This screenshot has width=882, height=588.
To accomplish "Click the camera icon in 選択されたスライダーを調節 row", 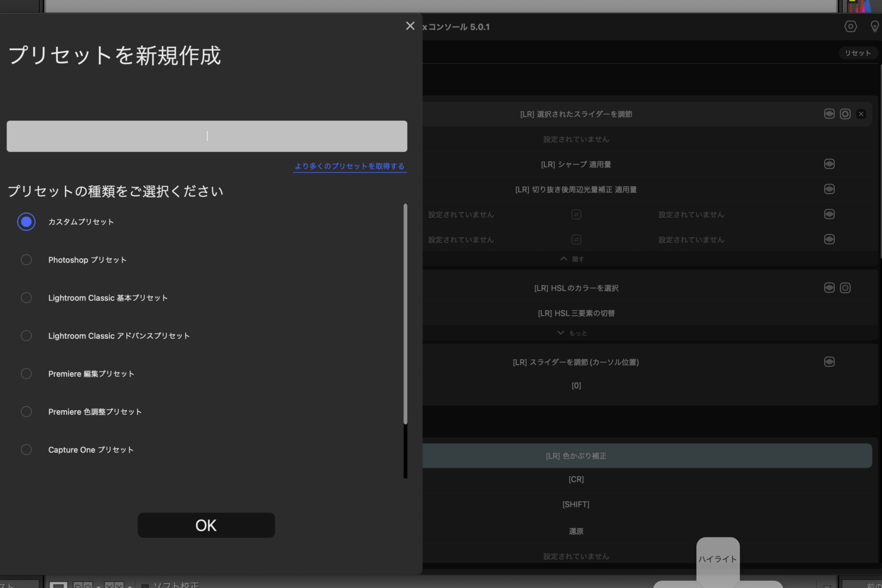I will coord(845,114).
